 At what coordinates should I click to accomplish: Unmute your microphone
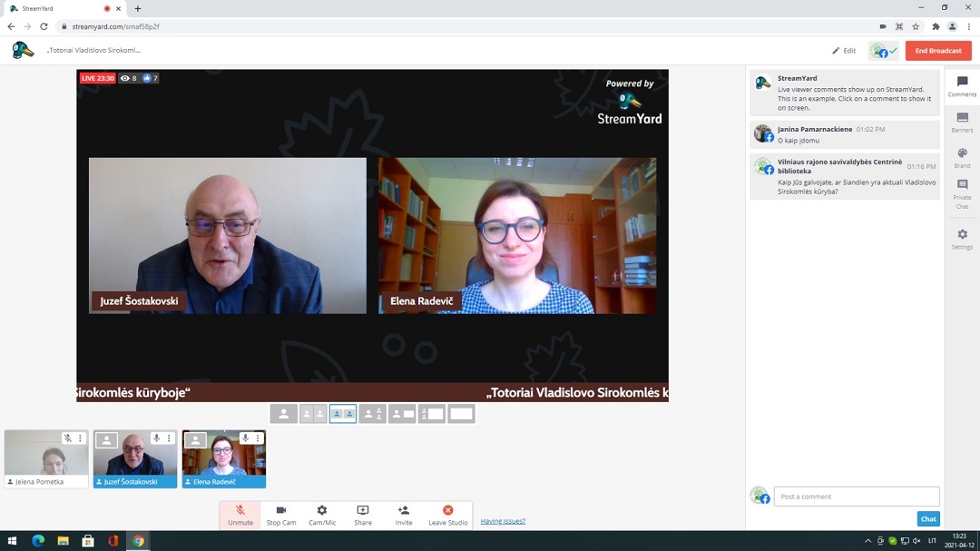pos(240,515)
